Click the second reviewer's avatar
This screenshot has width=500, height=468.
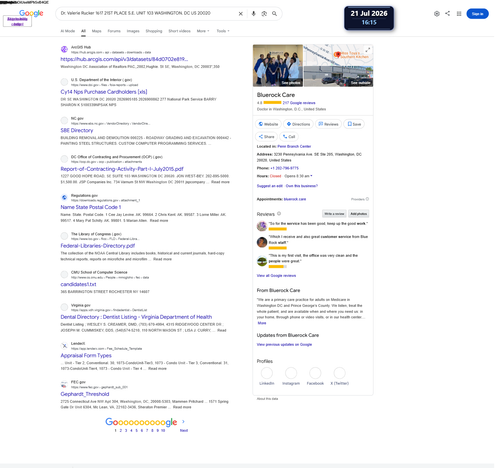[262, 242]
